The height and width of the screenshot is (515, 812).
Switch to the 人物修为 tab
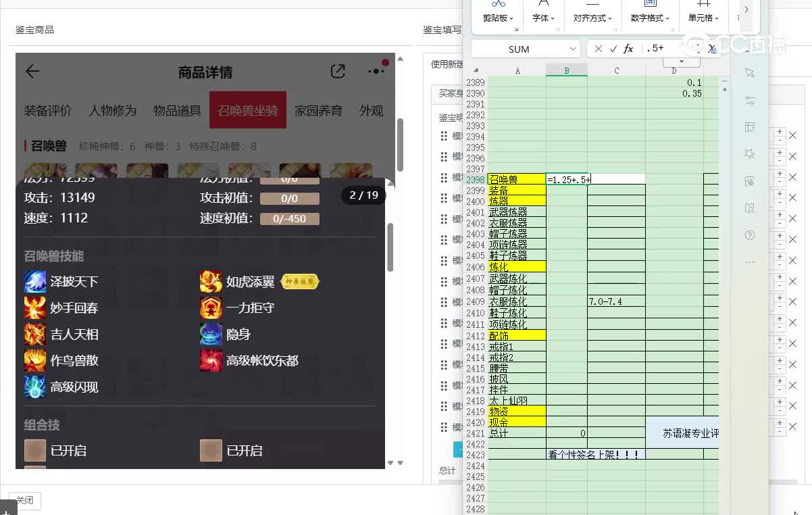click(x=112, y=110)
